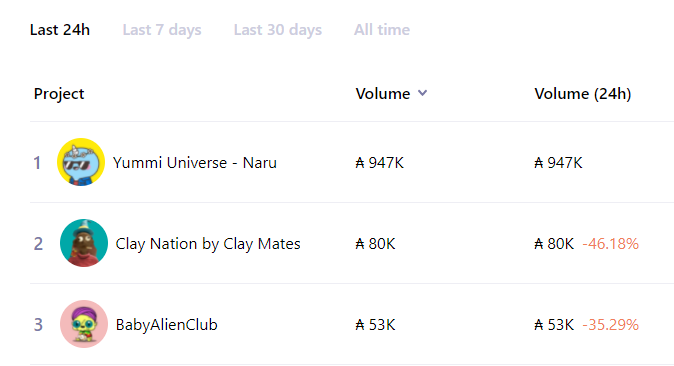The image size is (674, 366).
Task: Switch to the Last 7 days tab
Action: (x=162, y=30)
